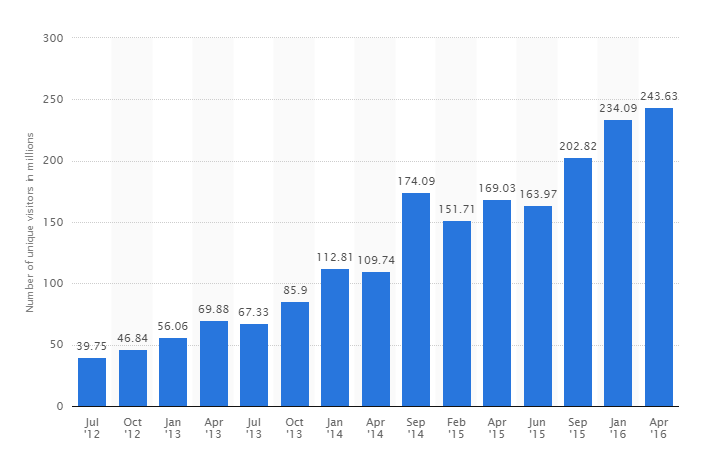Click the 109.74 data label
Image resolution: width=702 pixels, height=463 pixels.
(376, 261)
